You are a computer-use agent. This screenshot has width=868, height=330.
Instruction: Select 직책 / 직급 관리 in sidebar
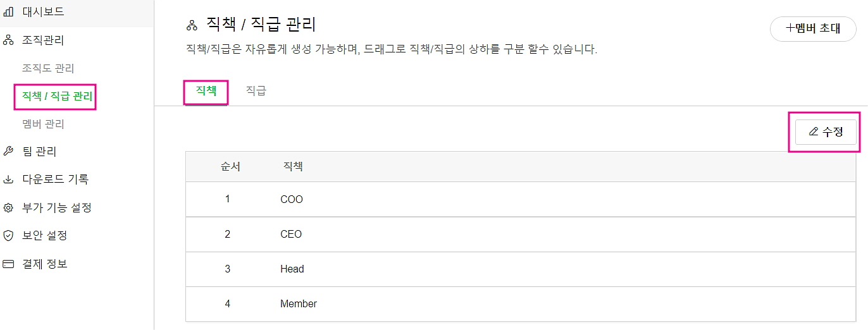[x=57, y=96]
